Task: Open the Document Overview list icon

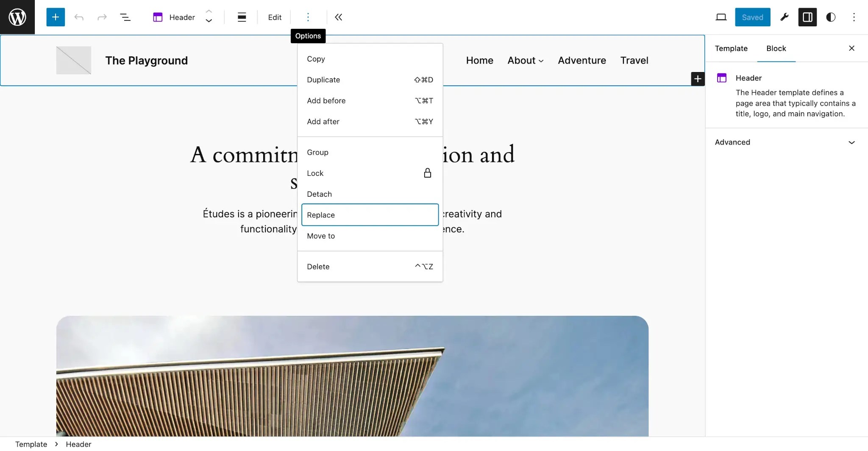Action: (x=125, y=17)
